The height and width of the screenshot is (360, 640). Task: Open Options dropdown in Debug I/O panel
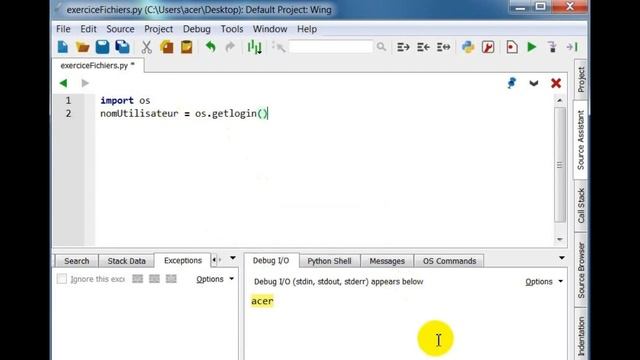(x=544, y=282)
